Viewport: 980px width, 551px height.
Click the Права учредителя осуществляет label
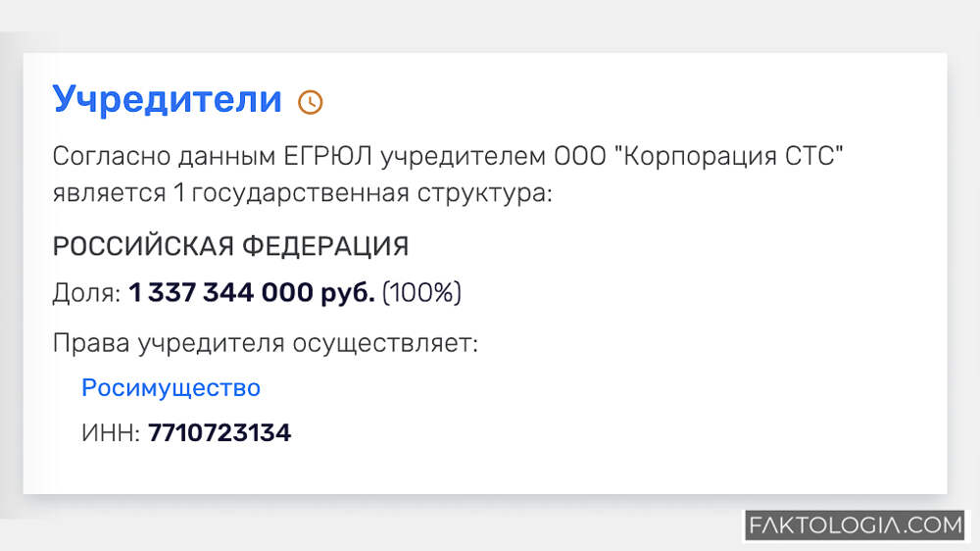click(265, 344)
